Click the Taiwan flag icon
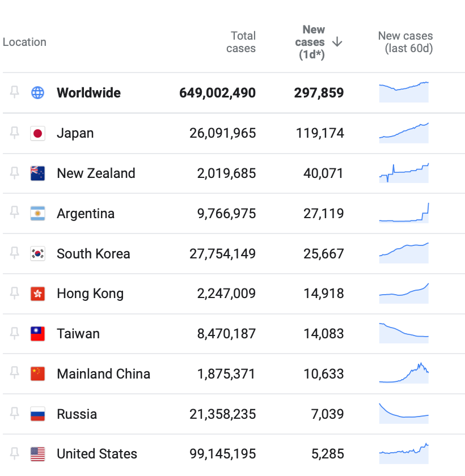The width and height of the screenshot is (465, 476). pos(37,334)
